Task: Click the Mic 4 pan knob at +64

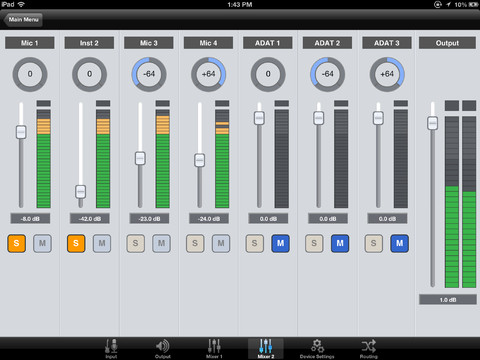Action: [209, 74]
